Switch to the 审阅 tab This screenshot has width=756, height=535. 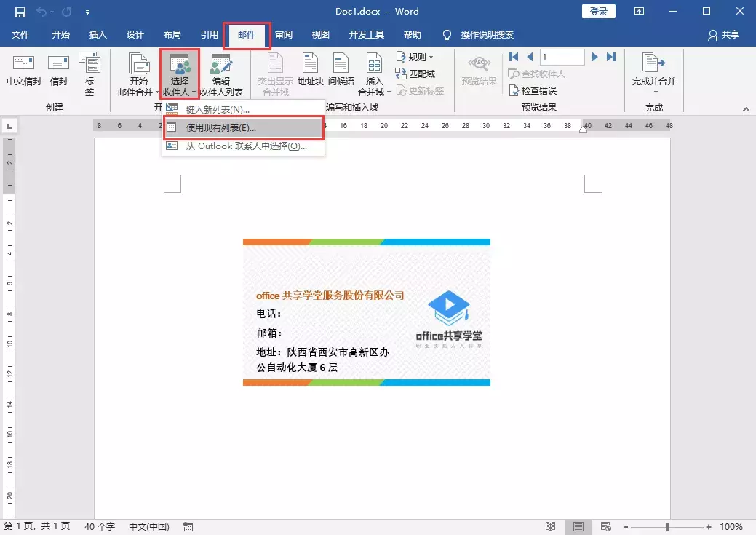pos(284,35)
